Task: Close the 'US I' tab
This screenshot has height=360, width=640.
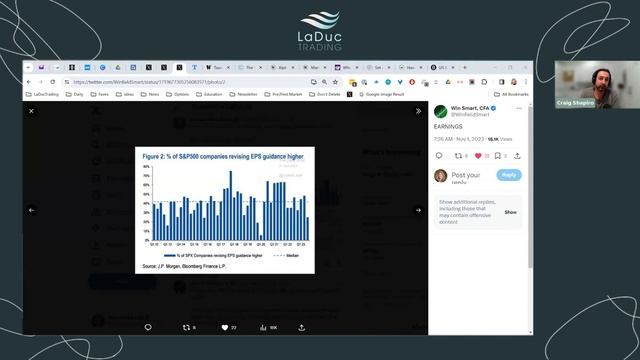Action: coord(453,67)
